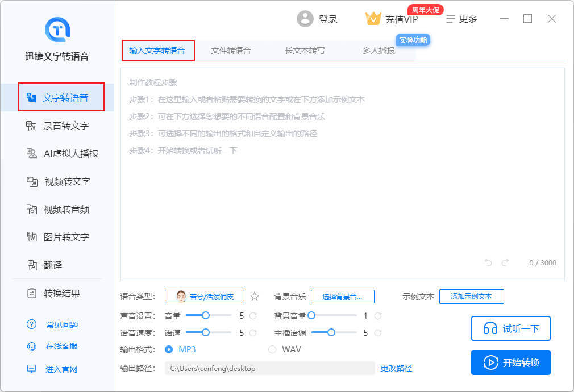Reset volume using the refresh icon

tap(253, 315)
